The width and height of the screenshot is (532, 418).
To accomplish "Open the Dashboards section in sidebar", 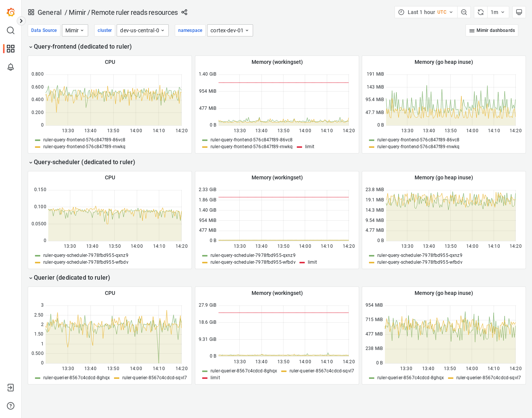I will point(11,49).
